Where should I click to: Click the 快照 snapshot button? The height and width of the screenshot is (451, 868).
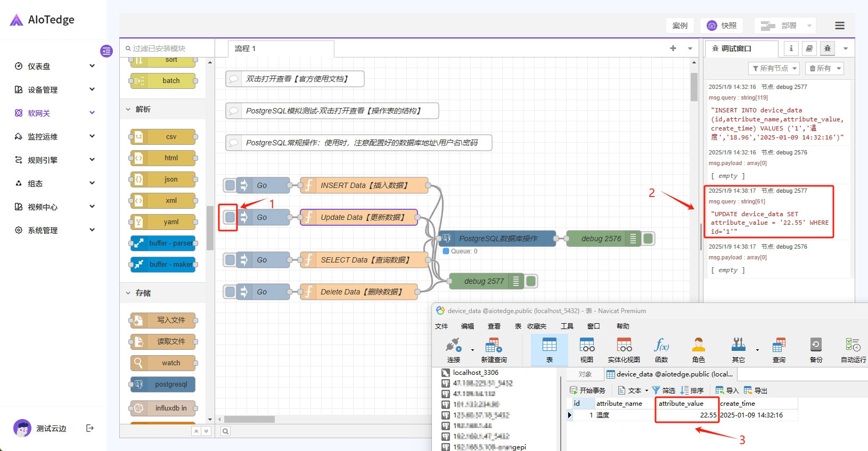[x=722, y=26]
